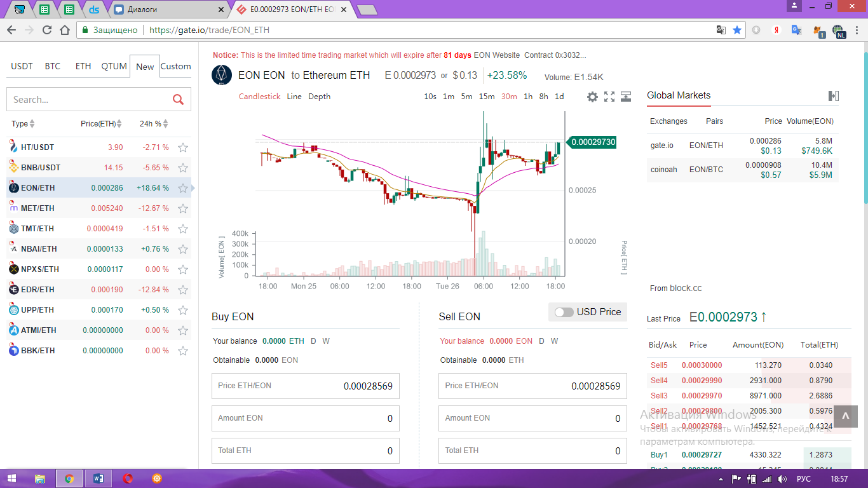Click the scroll-to-top arrow button
Image resolution: width=868 pixels, height=488 pixels.
(845, 416)
